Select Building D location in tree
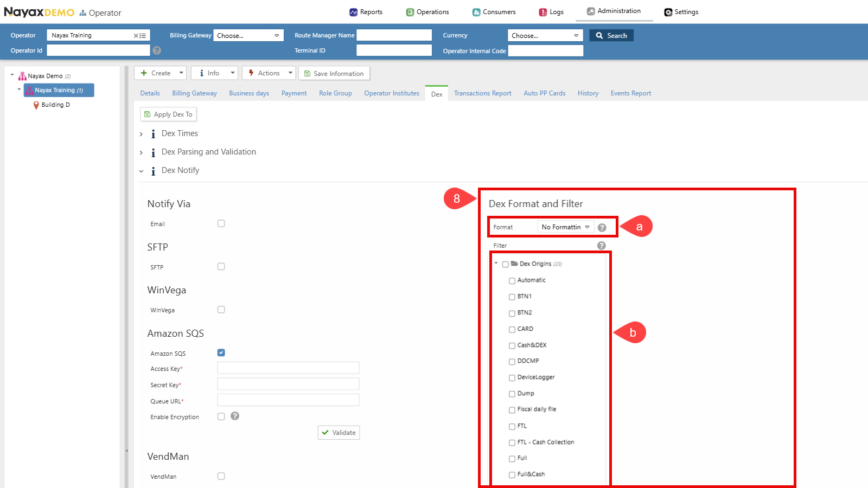Screen dimensions: 868x488 pyautogui.click(x=55, y=105)
